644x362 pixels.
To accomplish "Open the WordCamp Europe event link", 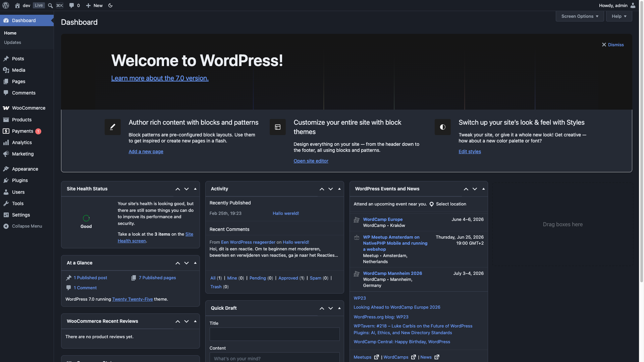I will pyautogui.click(x=383, y=220).
